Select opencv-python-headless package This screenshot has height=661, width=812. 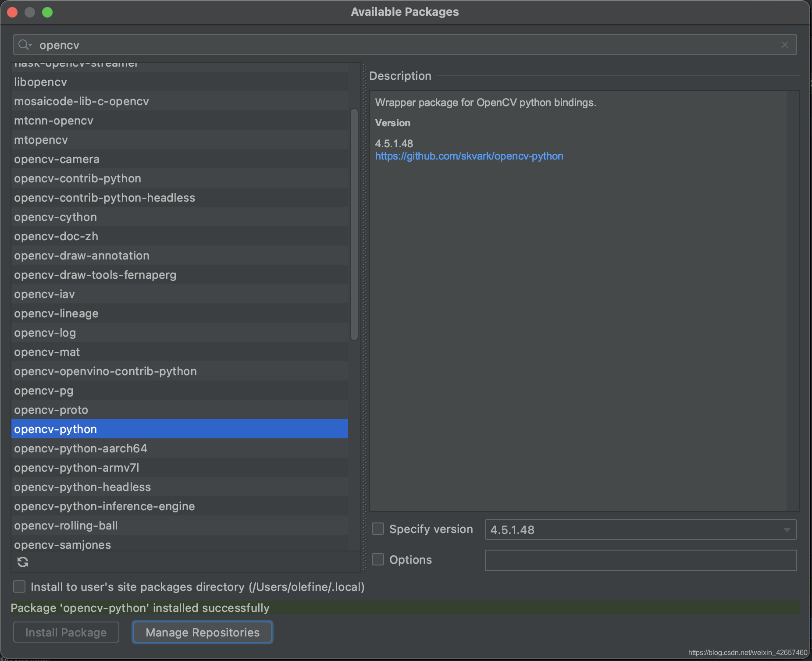(180, 487)
